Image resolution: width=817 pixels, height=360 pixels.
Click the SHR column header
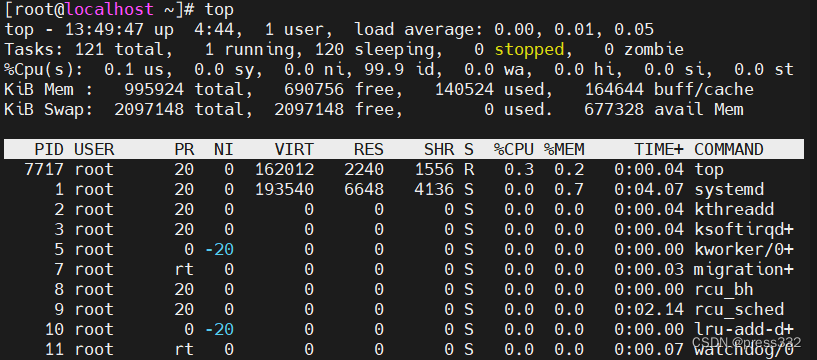(439, 150)
